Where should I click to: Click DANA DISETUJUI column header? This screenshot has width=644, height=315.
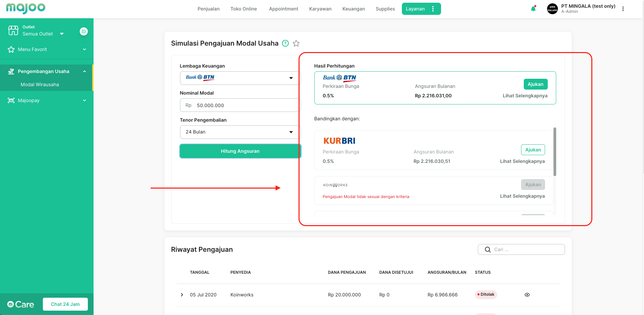(x=396, y=272)
